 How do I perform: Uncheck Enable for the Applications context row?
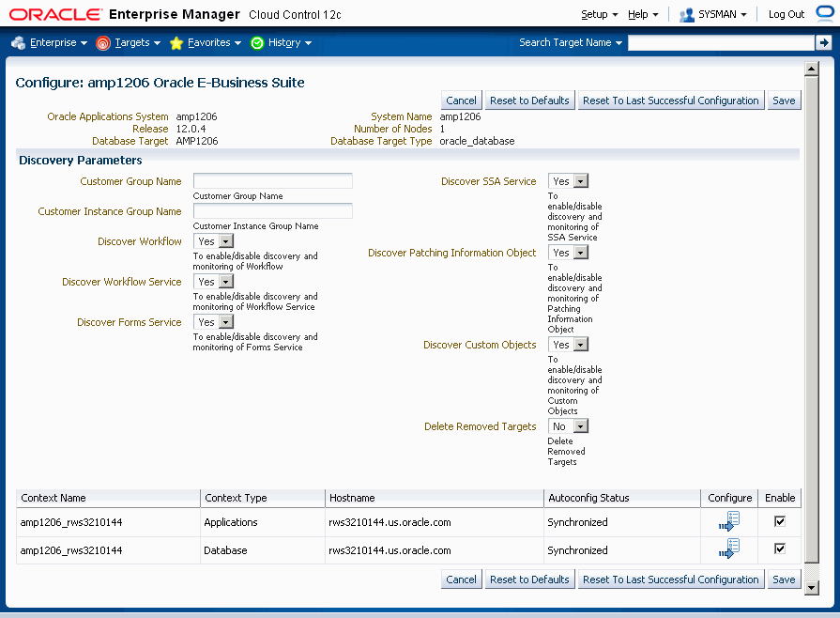tap(780, 521)
